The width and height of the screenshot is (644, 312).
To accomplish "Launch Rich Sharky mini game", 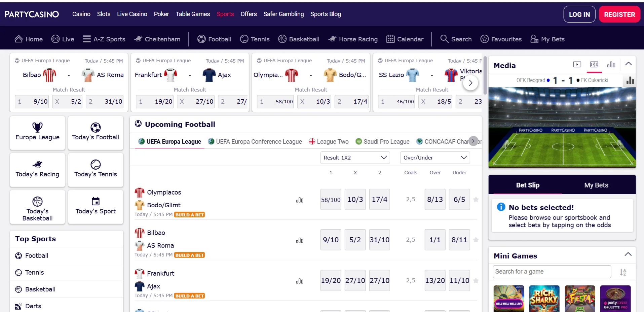I will click(544, 299).
